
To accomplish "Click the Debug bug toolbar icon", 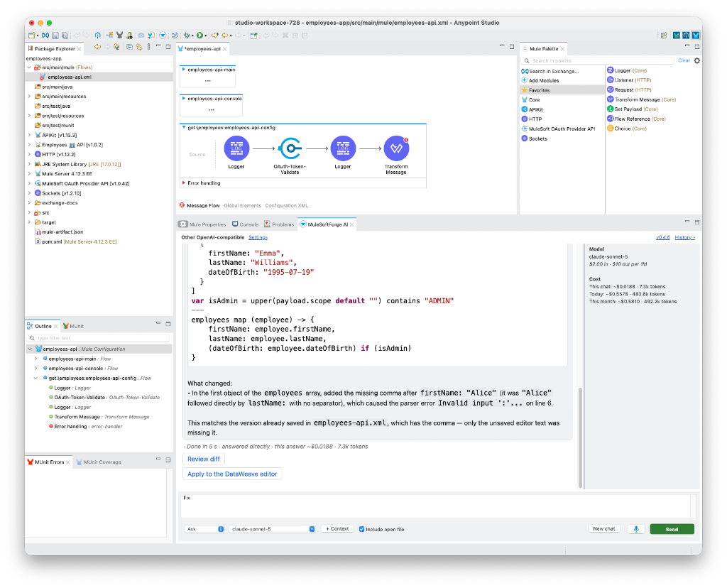I will (187, 36).
